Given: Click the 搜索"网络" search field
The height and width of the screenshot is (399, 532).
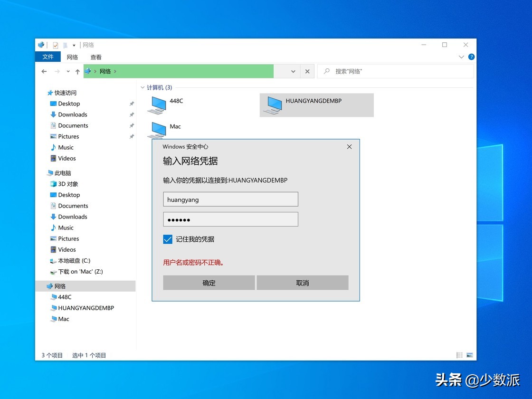Looking at the screenshot, I should [396, 71].
